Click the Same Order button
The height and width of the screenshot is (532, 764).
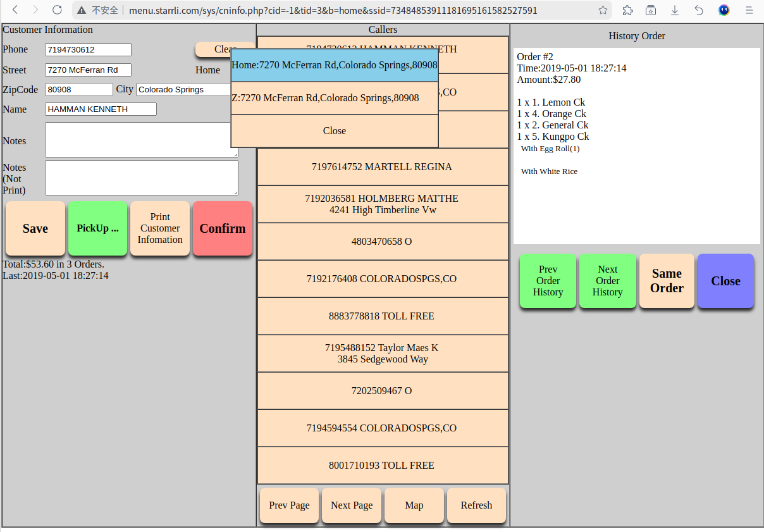click(x=667, y=281)
